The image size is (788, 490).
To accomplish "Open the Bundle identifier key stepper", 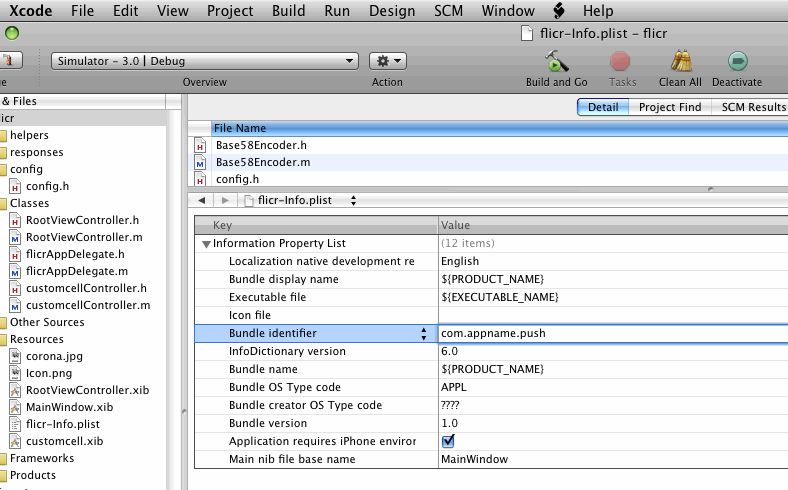I will point(424,334).
